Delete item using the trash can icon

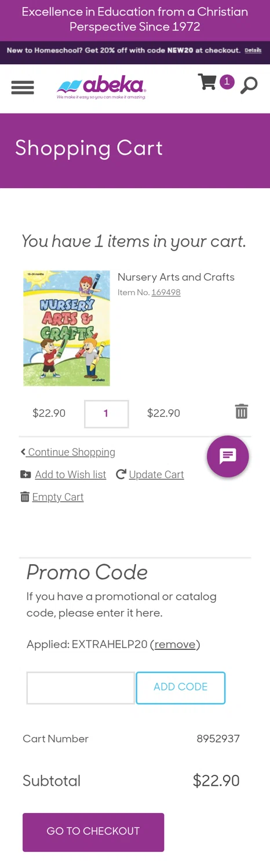click(242, 411)
